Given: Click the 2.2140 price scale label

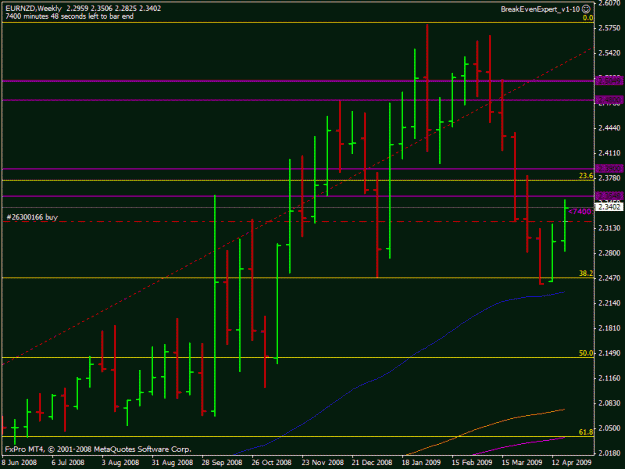Looking at the screenshot, I should click(x=609, y=303).
